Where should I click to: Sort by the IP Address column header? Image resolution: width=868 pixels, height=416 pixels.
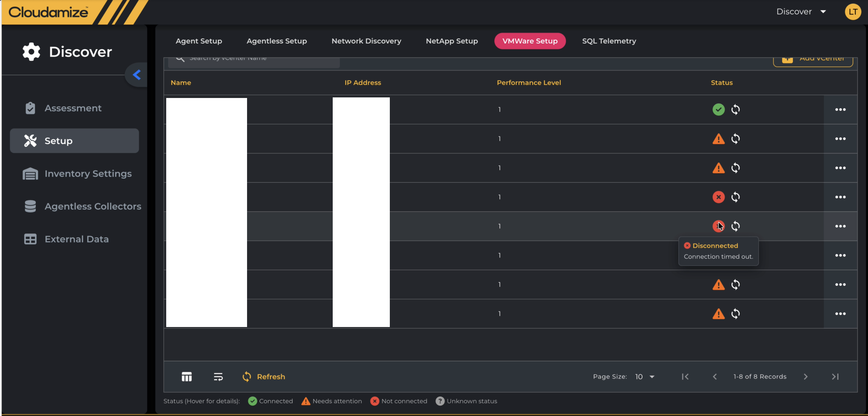point(363,83)
